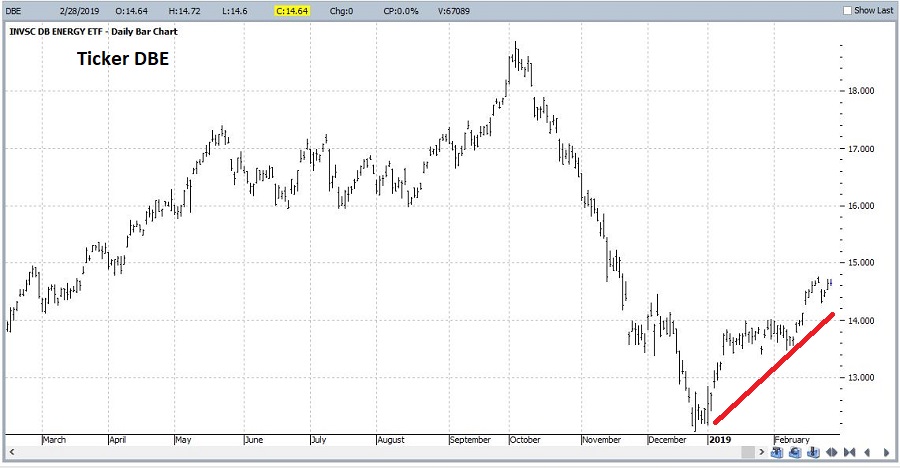
Task: Click the C-marked blue chart toolbar icon
Action: point(795,452)
